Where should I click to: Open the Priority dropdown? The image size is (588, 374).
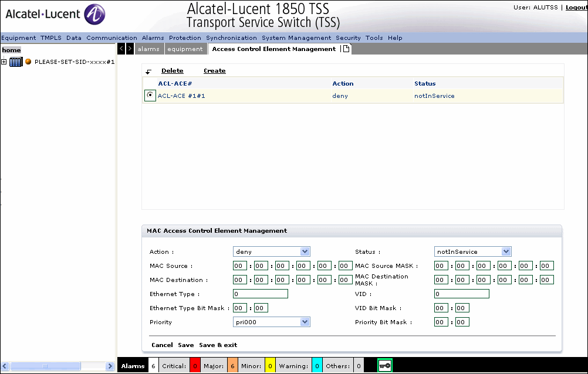(272, 322)
